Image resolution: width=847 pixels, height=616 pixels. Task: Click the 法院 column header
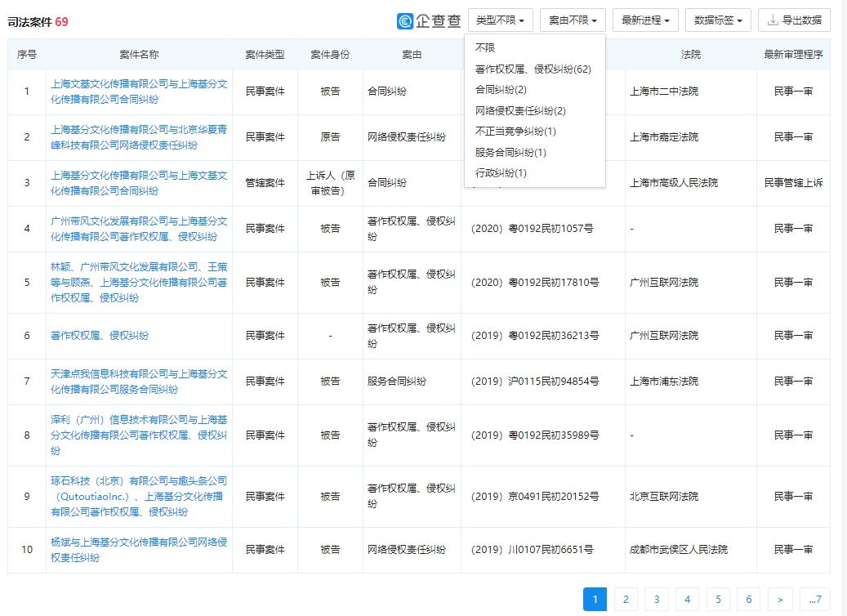click(x=691, y=55)
